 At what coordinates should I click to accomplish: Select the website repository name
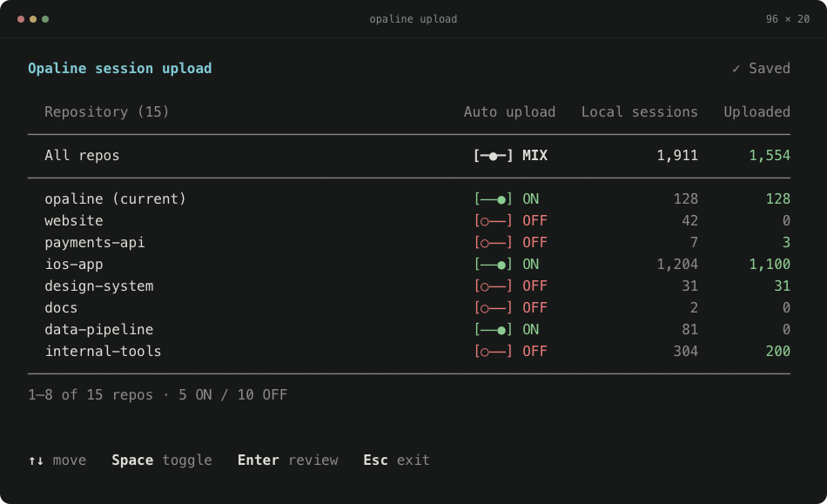click(x=74, y=220)
